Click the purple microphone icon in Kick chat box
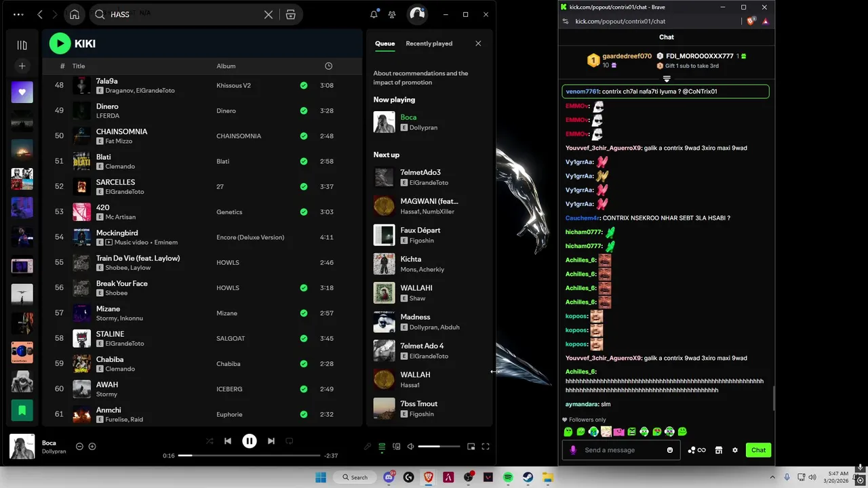 (x=573, y=450)
